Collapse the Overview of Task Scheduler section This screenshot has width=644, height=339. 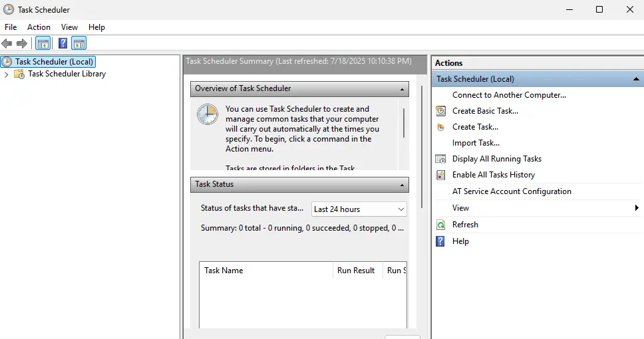[x=402, y=88]
